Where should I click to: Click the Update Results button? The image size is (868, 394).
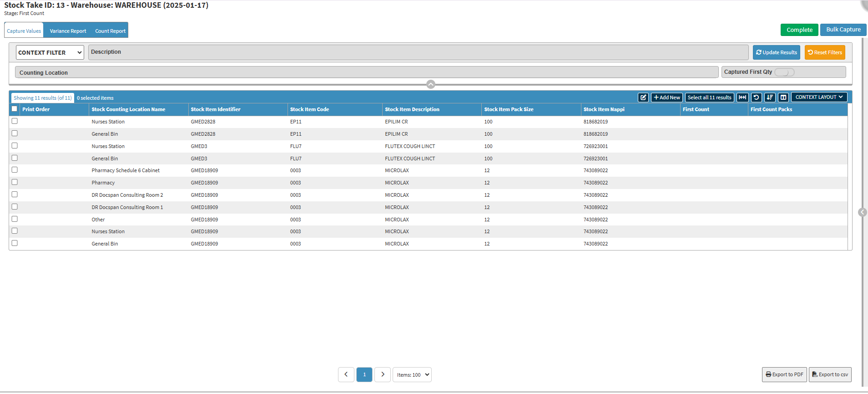point(776,52)
